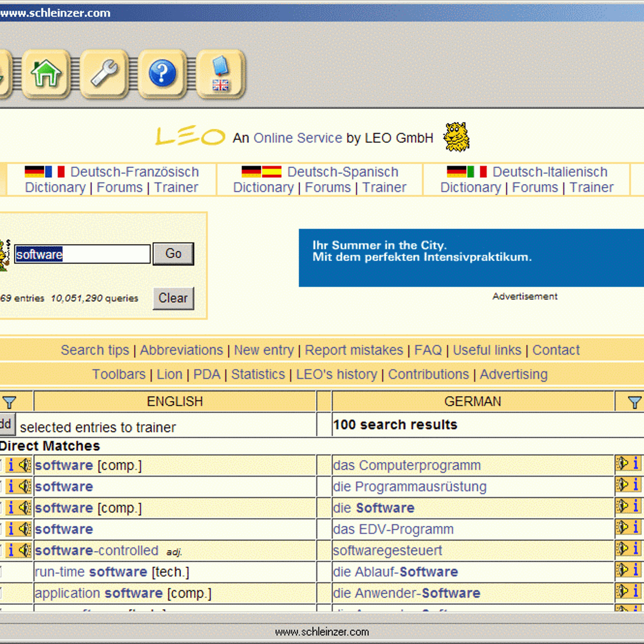The height and width of the screenshot is (644, 644).
Task: Click the Summer in the City advertisement banner
Action: coord(471,258)
